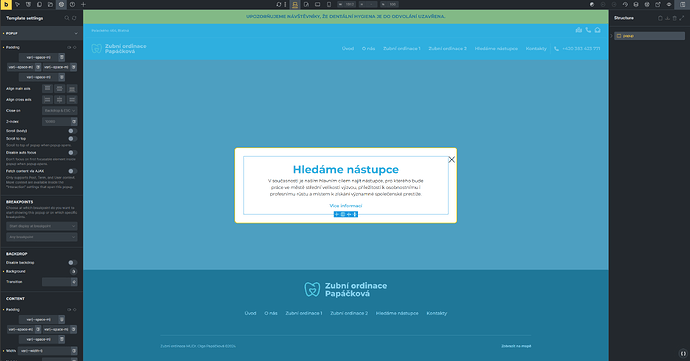This screenshot has width=690, height=361.
Task: Select the popup item in Structure panel
Action: 650,36
